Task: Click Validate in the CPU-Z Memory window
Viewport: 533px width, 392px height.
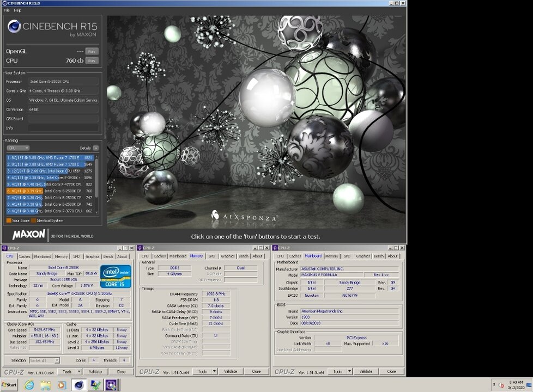Action: click(231, 371)
